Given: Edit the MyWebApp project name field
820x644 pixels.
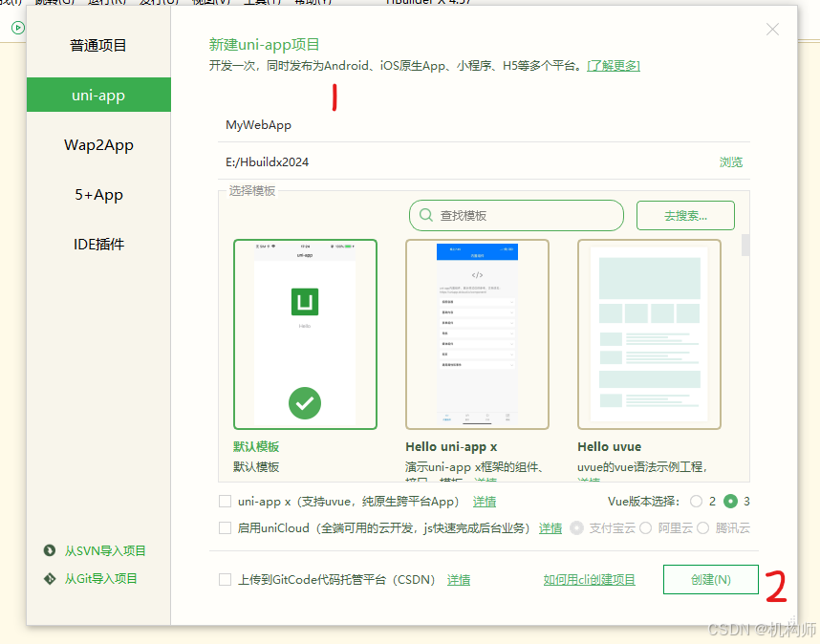Looking at the screenshot, I should tap(484, 125).
